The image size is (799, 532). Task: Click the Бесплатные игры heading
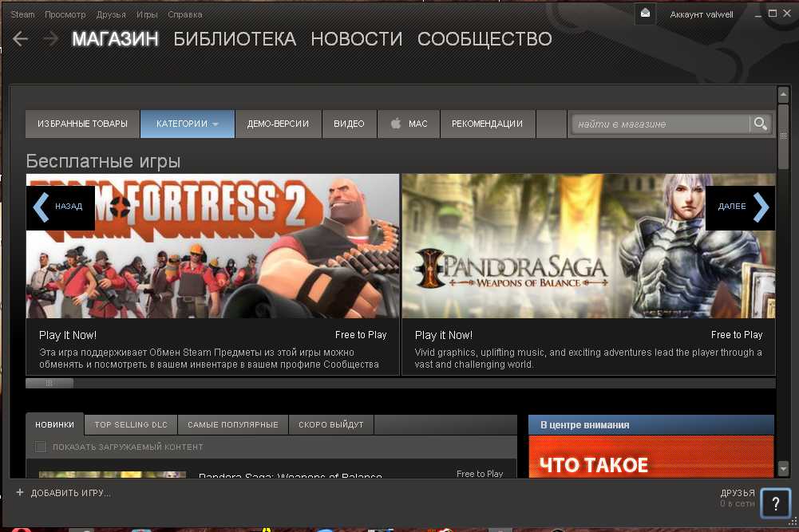103,161
